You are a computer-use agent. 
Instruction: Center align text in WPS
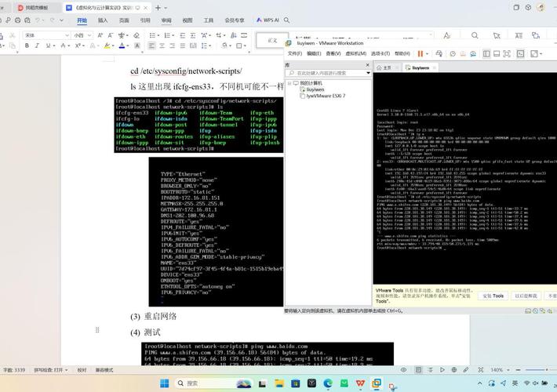tap(162, 45)
